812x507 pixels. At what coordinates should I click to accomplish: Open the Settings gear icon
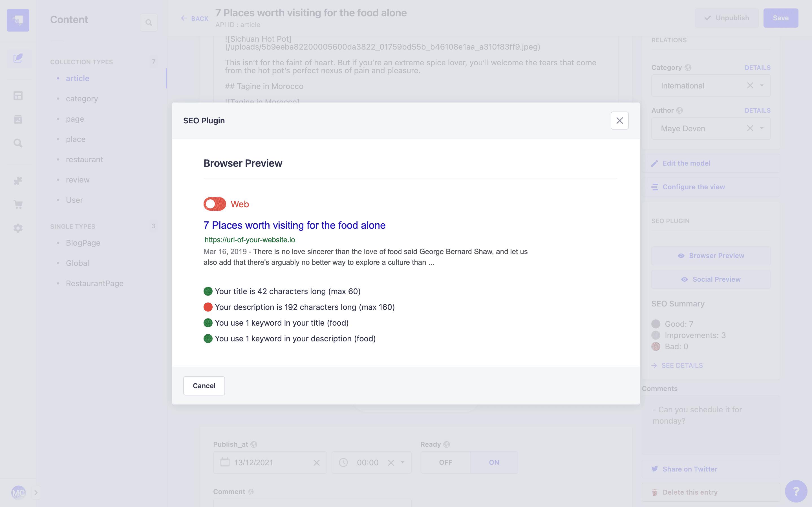(18, 228)
